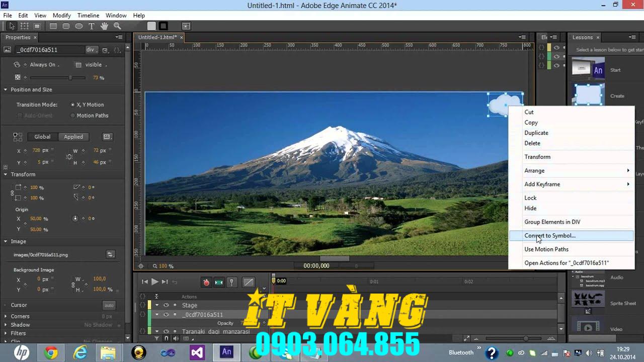Open the Timeline menu in the menu bar

88,15
